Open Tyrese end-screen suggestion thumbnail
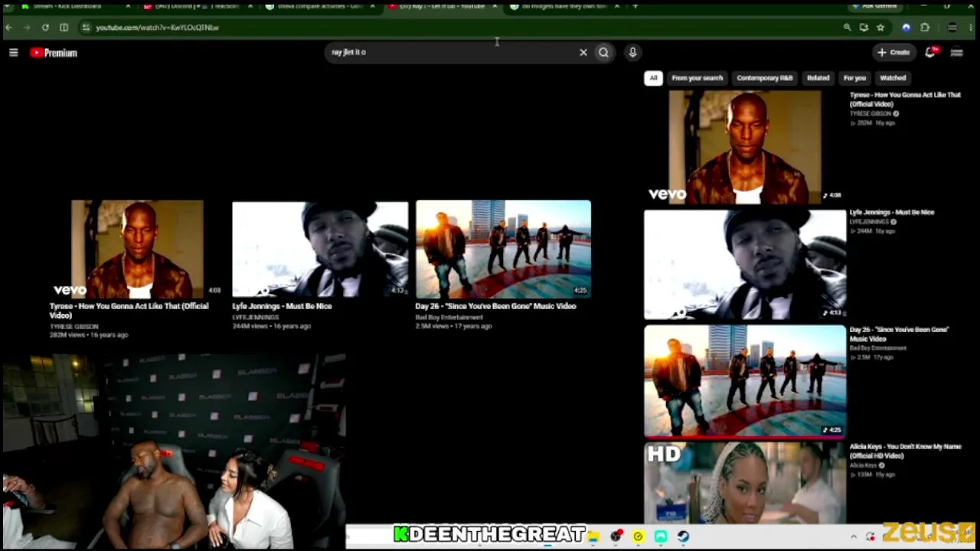Viewport: 980px width, 551px height. click(x=138, y=249)
